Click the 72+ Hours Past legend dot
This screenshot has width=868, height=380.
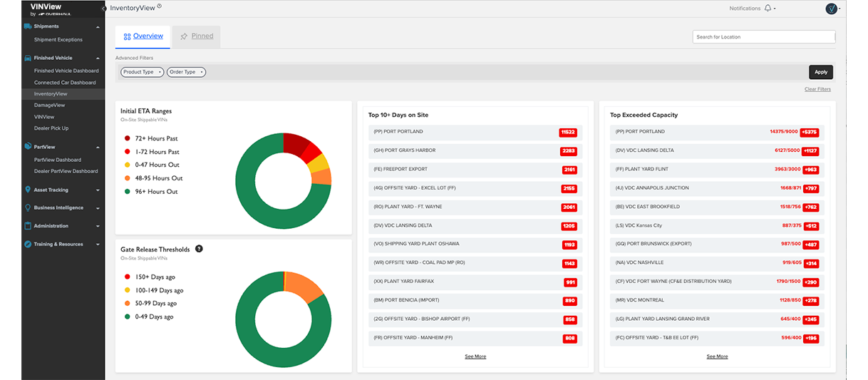[127, 138]
